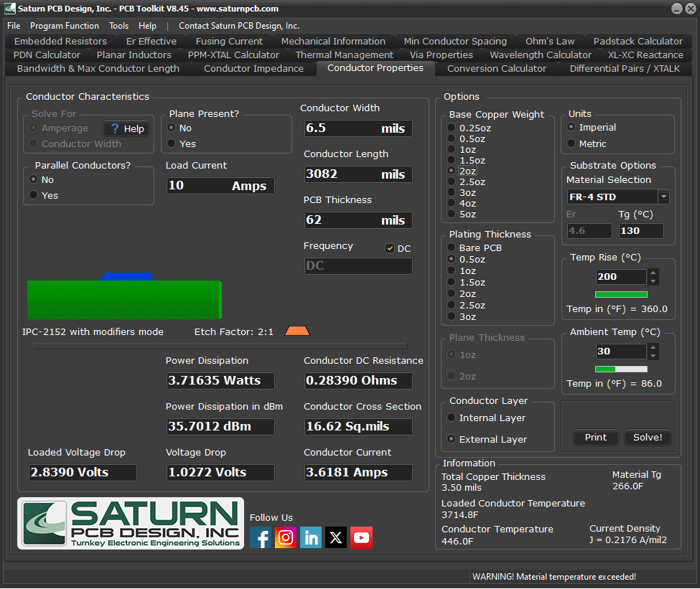The height and width of the screenshot is (589, 700).
Task: Open Saturn's LinkedIn page icon
Action: click(x=311, y=537)
